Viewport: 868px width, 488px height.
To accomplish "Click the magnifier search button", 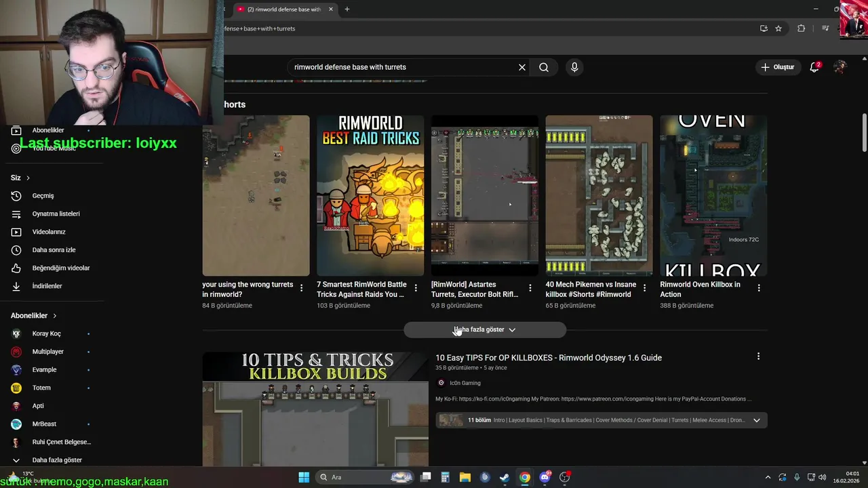I will pyautogui.click(x=544, y=67).
